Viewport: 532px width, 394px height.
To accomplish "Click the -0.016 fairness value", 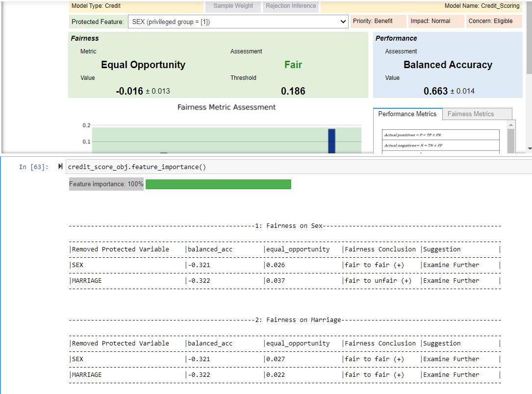I will tap(129, 91).
